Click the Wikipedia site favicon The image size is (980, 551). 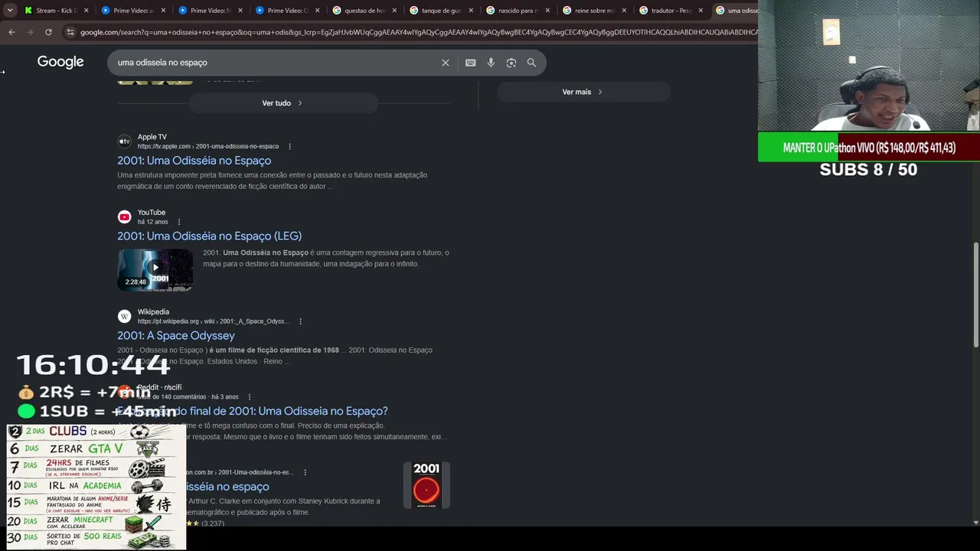tap(124, 317)
